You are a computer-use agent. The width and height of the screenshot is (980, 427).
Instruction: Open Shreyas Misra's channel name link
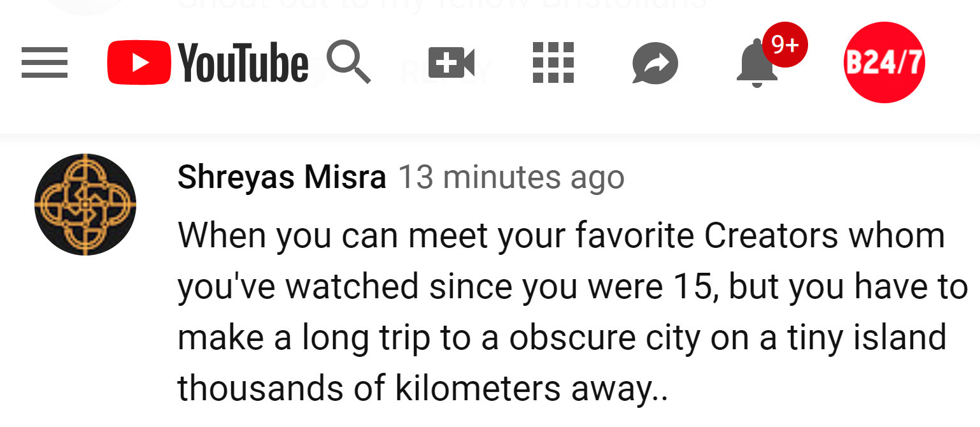tap(281, 177)
